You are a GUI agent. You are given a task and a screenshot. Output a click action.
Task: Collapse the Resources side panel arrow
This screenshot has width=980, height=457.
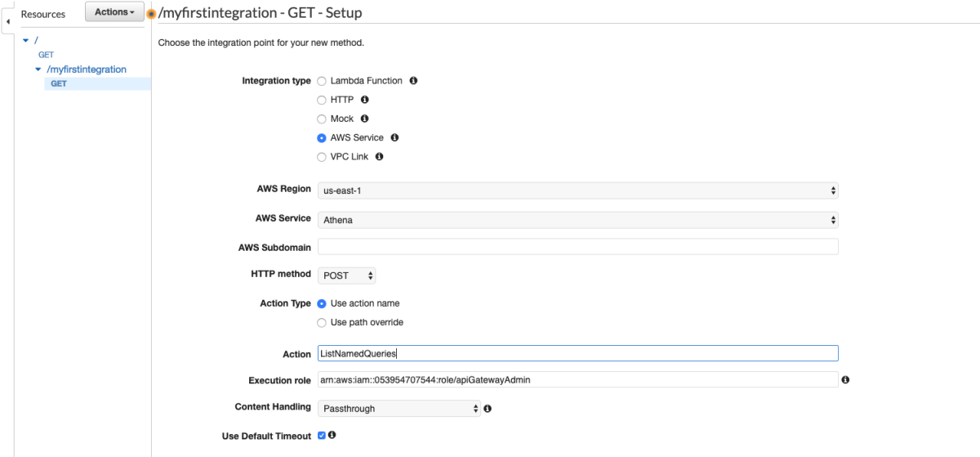point(7,20)
